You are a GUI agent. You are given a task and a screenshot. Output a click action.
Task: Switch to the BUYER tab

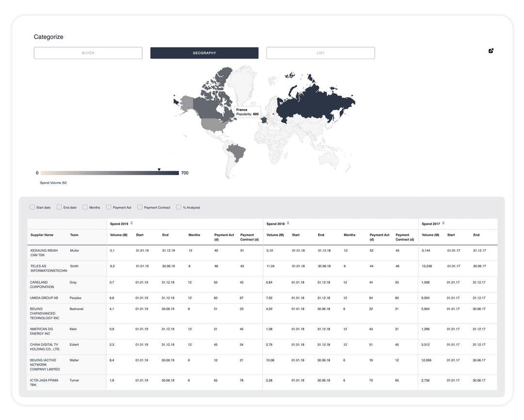pyautogui.click(x=88, y=52)
